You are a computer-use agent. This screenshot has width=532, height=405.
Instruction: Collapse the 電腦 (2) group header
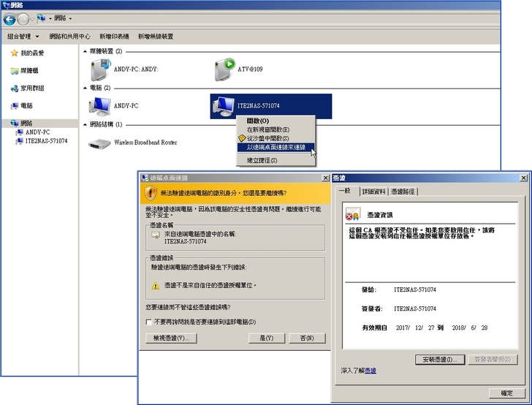coord(85,88)
